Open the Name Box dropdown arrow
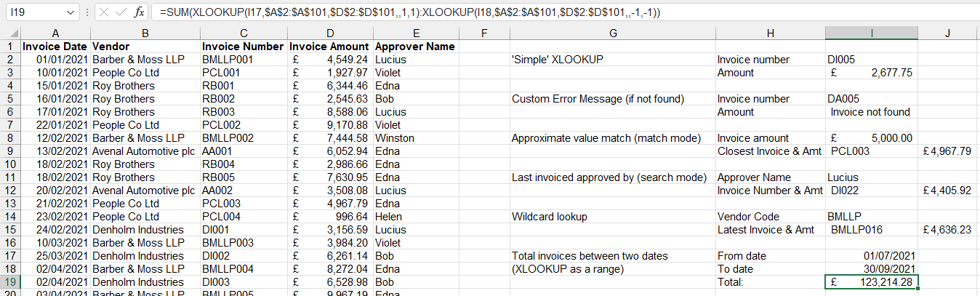 (x=70, y=12)
